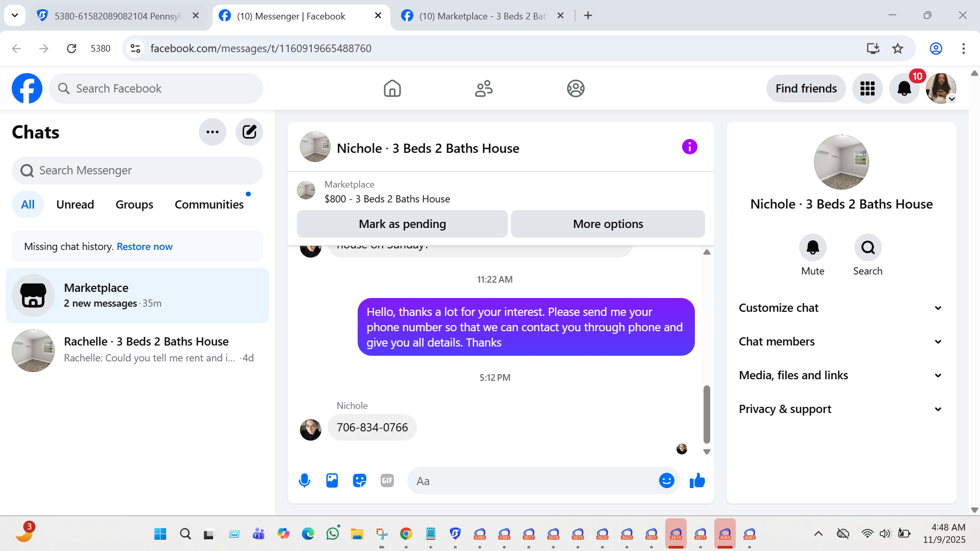
Task: Focus the Search Messenger field
Action: pos(137,170)
